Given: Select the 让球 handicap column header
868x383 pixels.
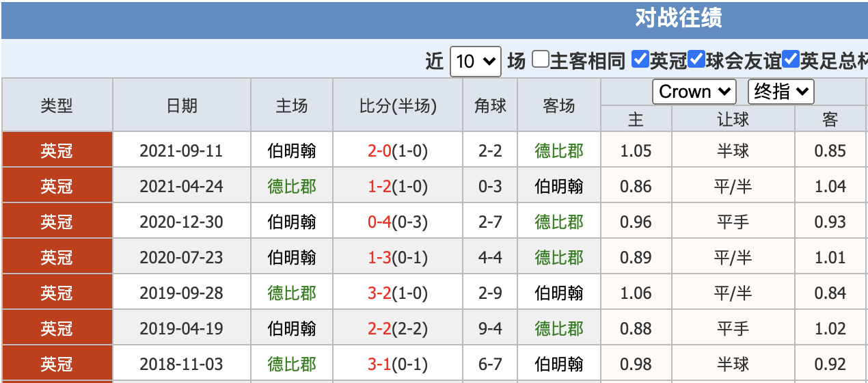Looking at the screenshot, I should pyautogui.click(x=733, y=120).
